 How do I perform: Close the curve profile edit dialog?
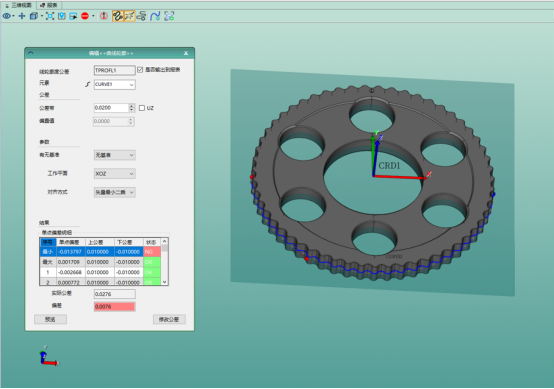[186, 53]
